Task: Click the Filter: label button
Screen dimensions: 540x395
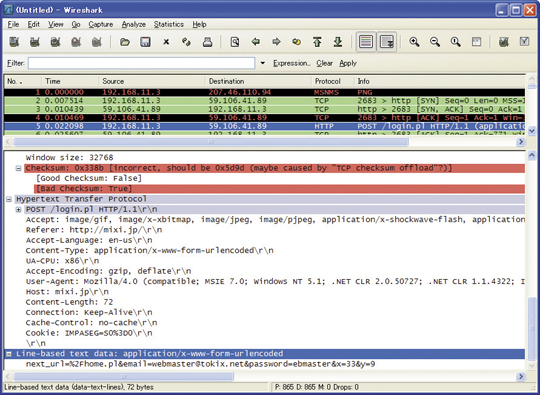Action: coord(15,63)
